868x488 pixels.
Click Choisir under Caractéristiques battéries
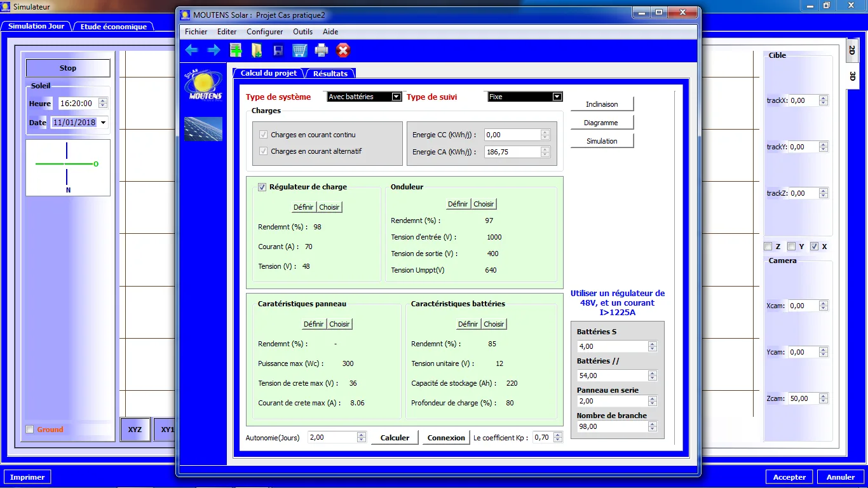click(x=494, y=324)
